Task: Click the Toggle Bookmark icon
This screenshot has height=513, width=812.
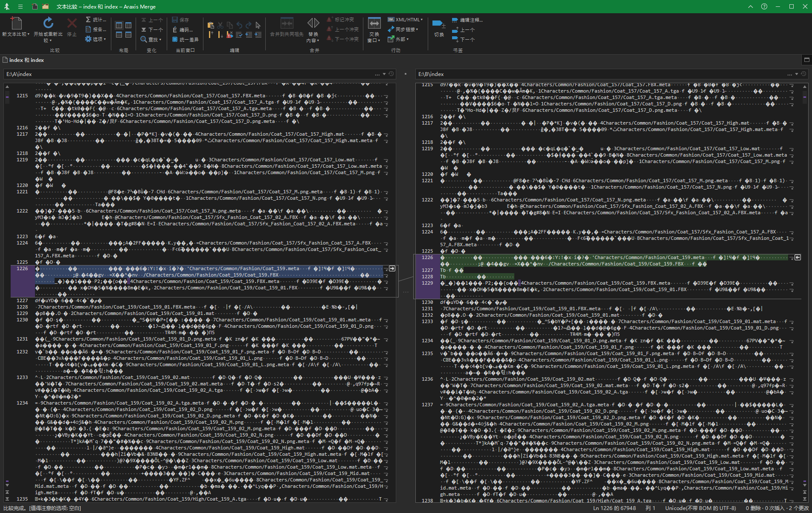Action: pyautogui.click(x=438, y=24)
